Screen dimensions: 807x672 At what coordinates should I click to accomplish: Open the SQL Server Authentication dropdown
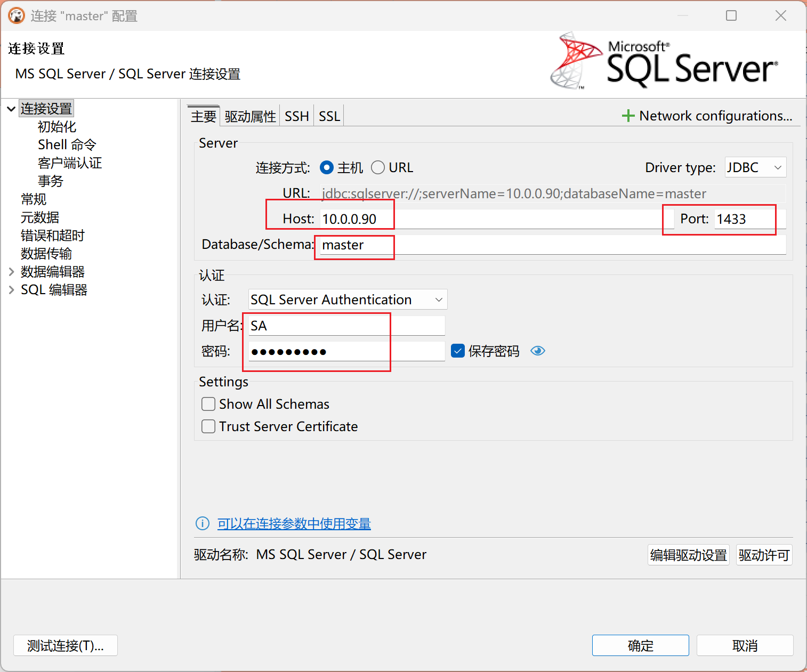(x=348, y=299)
